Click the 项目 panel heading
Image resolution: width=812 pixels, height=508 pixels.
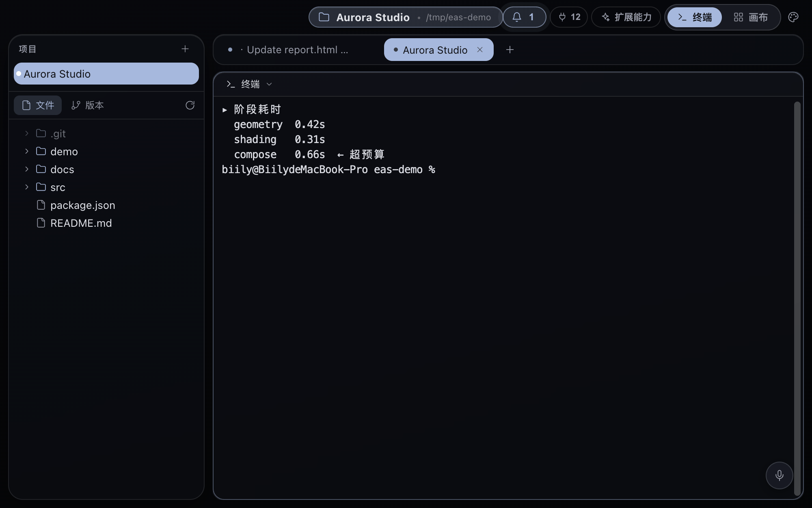[x=28, y=49]
